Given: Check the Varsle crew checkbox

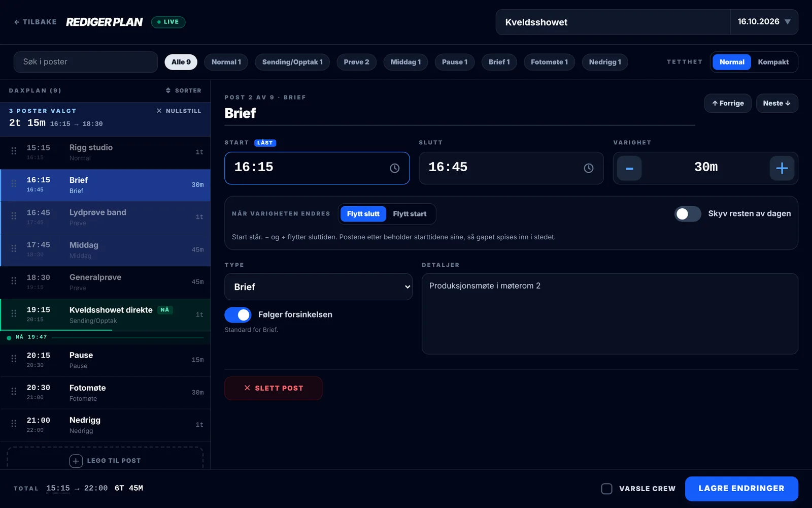Looking at the screenshot, I should point(606,489).
